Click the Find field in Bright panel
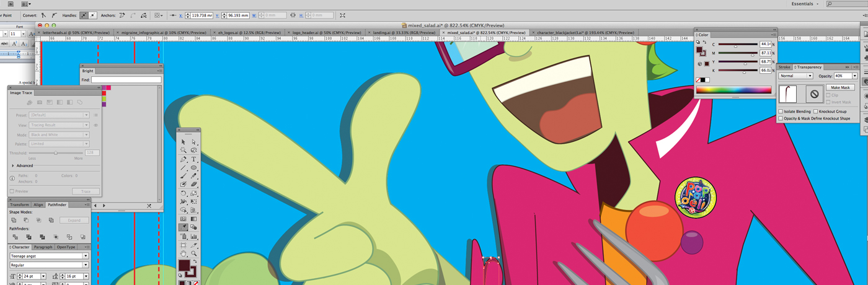This screenshot has height=285, width=868. click(x=126, y=80)
